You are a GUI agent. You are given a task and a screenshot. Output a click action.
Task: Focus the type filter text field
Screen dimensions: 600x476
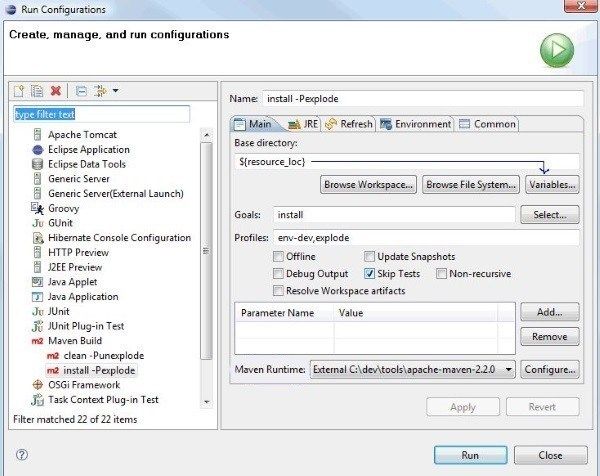(101, 114)
